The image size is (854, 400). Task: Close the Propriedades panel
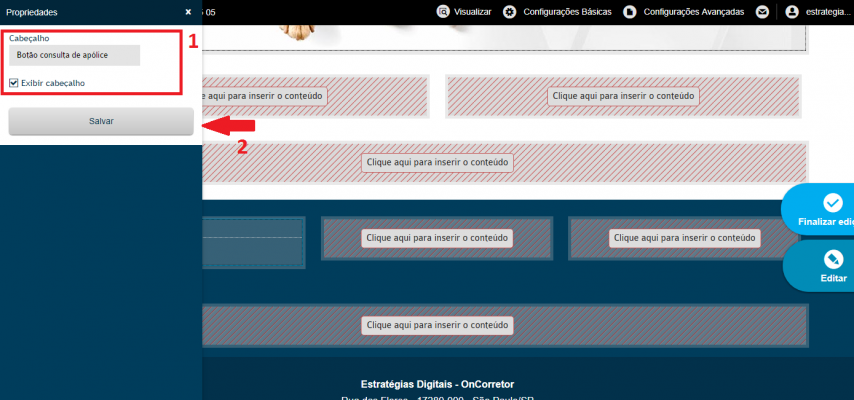coord(188,11)
